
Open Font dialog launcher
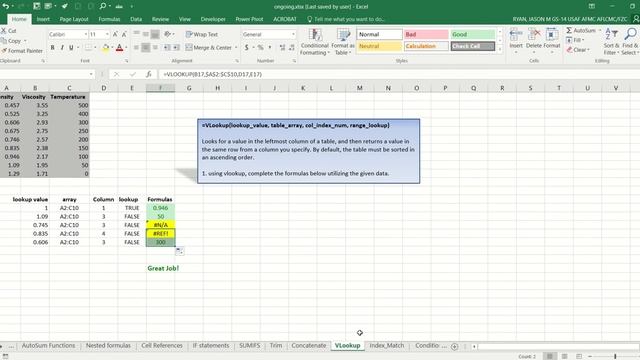[x=126, y=61]
